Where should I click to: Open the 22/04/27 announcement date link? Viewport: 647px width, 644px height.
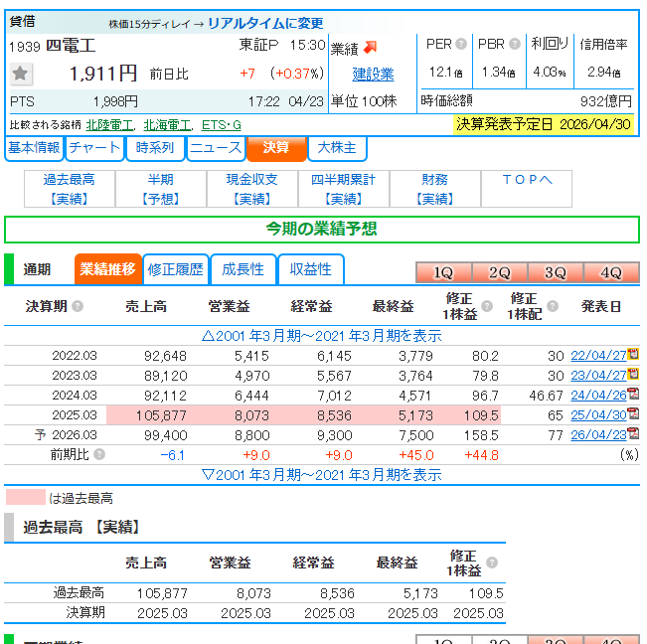(x=598, y=355)
